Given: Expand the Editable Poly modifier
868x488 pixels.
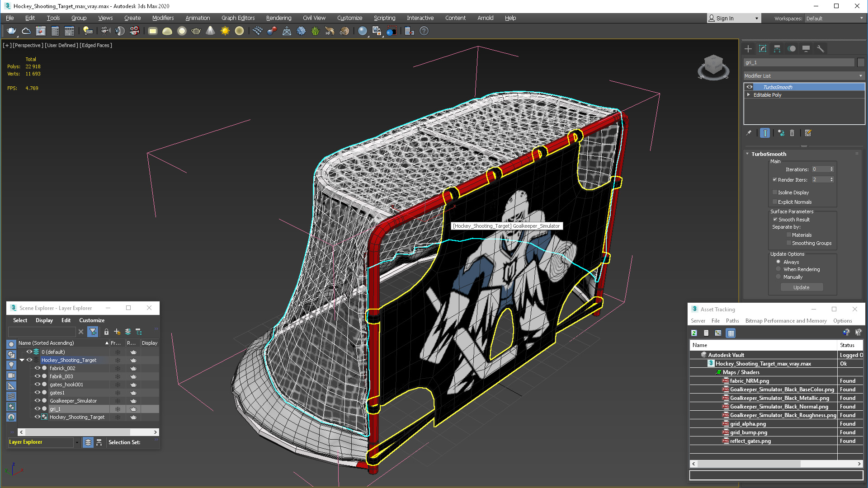Looking at the screenshot, I should (x=749, y=94).
